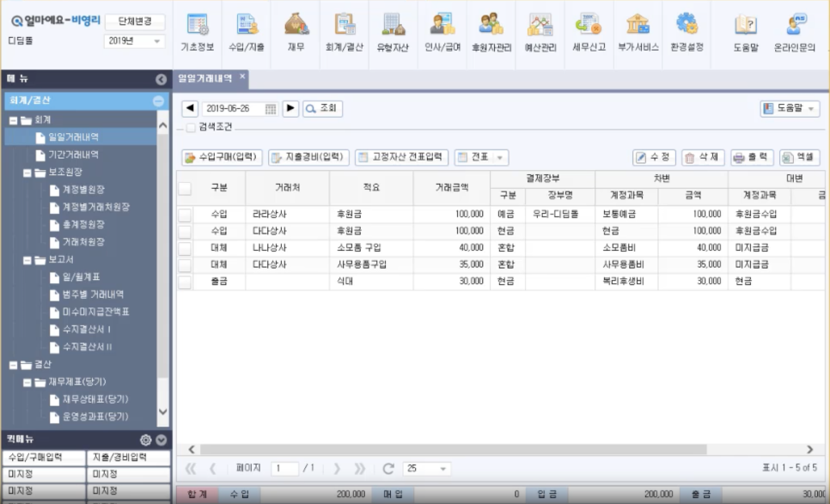Click the page number input field
This screenshot has height=504, width=830.
284,469
